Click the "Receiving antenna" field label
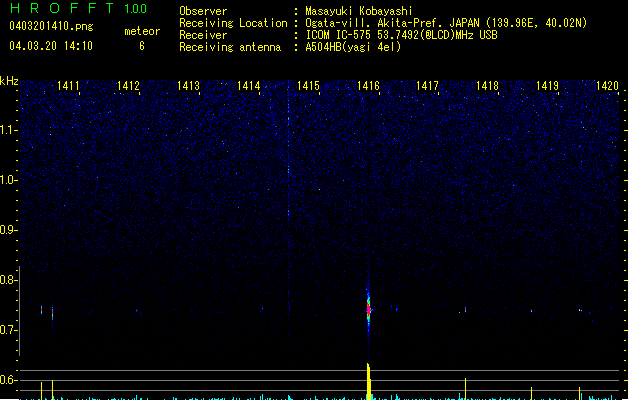The width and height of the screenshot is (629, 400). pyautogui.click(x=230, y=47)
